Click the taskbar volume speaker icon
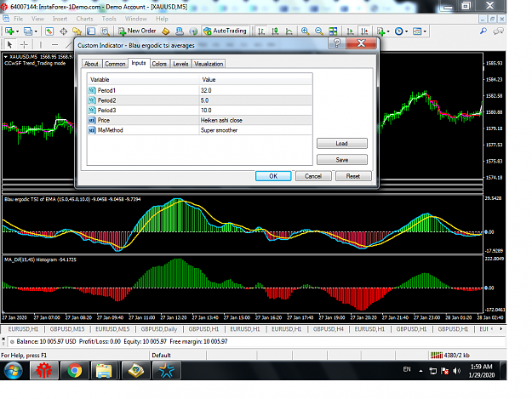 457,371
